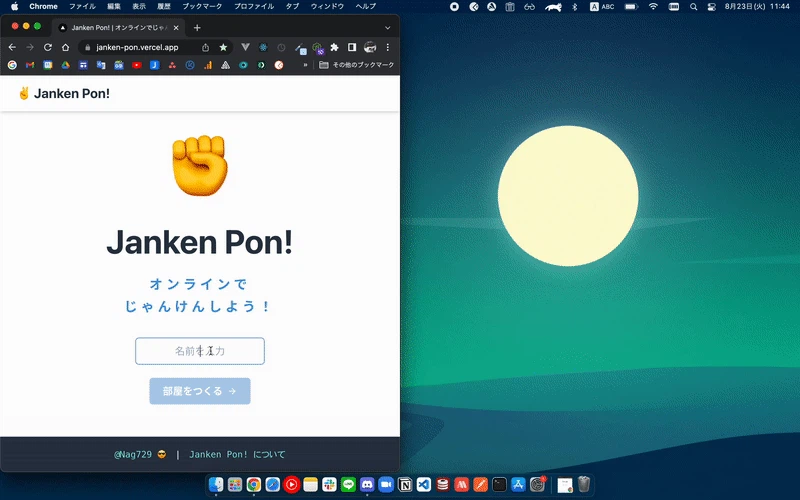
Task: Open Janken Pon! について link
Action: pyautogui.click(x=237, y=454)
